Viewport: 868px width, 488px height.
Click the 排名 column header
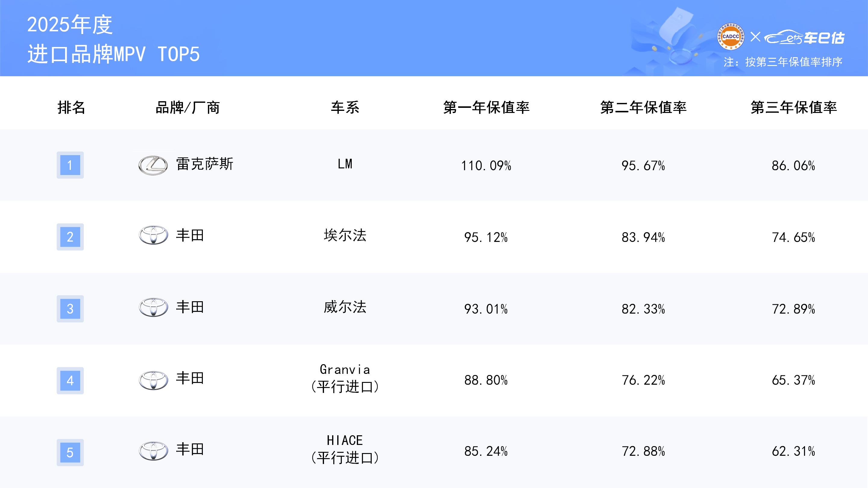71,108
